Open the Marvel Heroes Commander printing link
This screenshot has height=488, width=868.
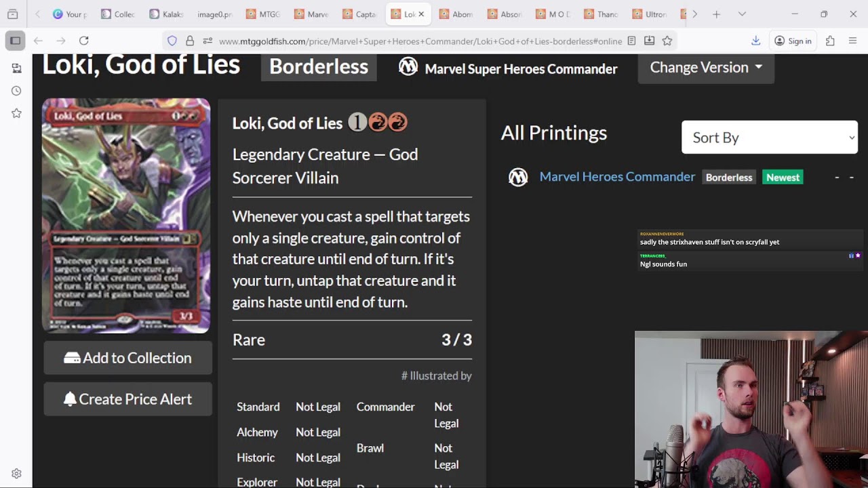617,177
